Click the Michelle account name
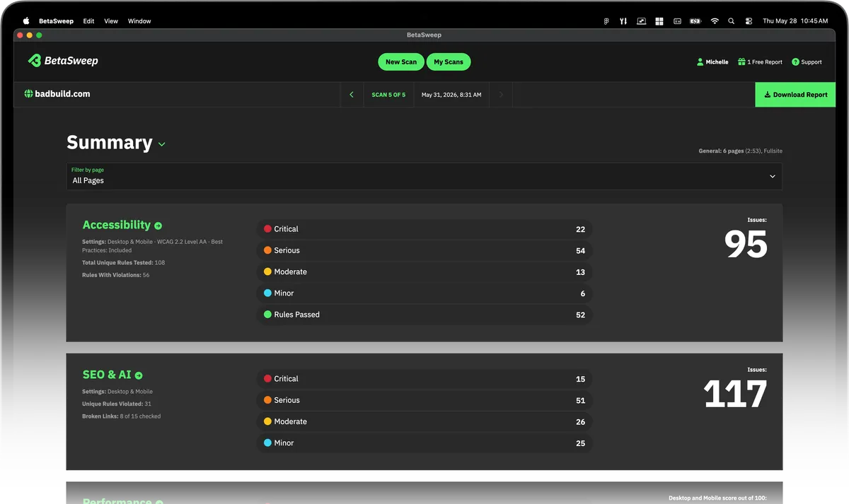 717,62
